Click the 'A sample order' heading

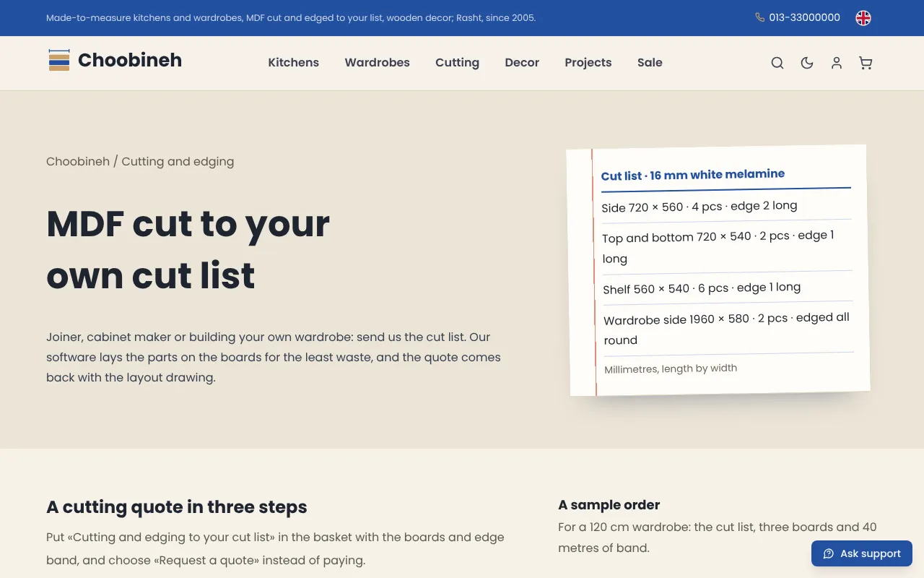(x=609, y=505)
